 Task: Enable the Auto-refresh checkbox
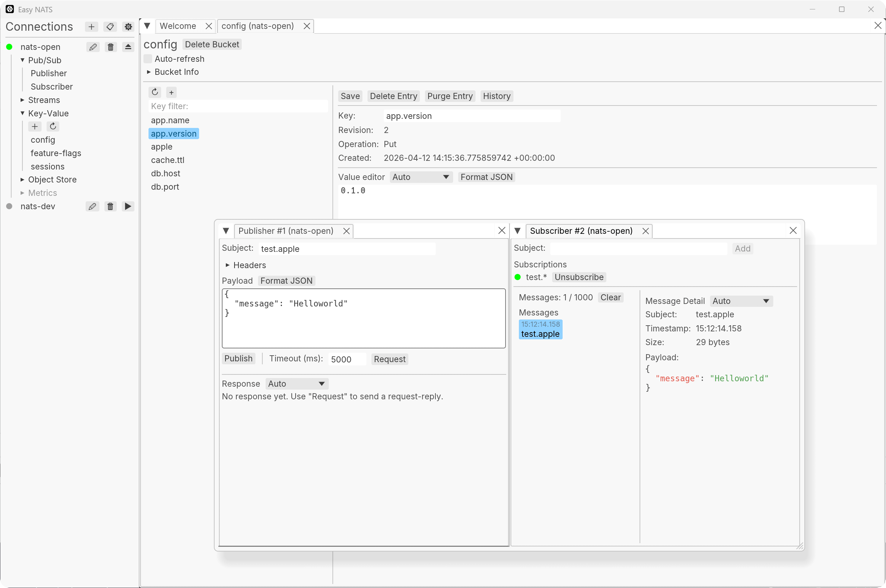point(148,59)
